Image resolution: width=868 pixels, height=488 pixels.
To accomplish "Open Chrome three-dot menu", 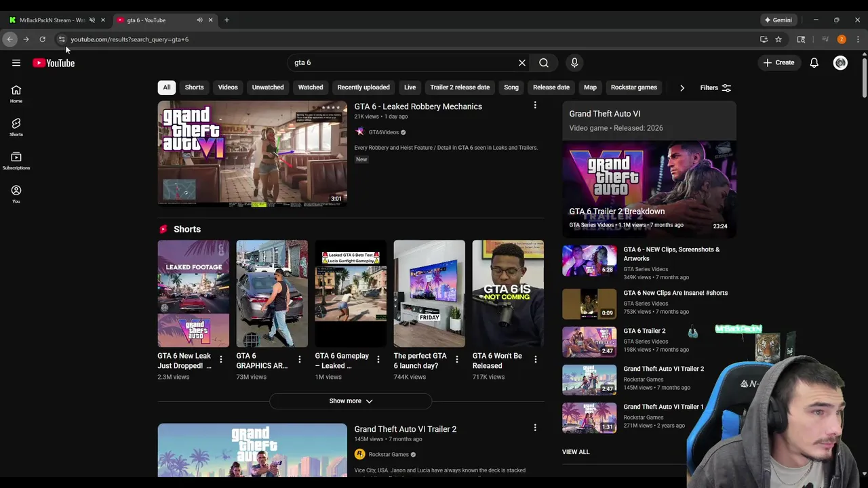I will tap(858, 39).
